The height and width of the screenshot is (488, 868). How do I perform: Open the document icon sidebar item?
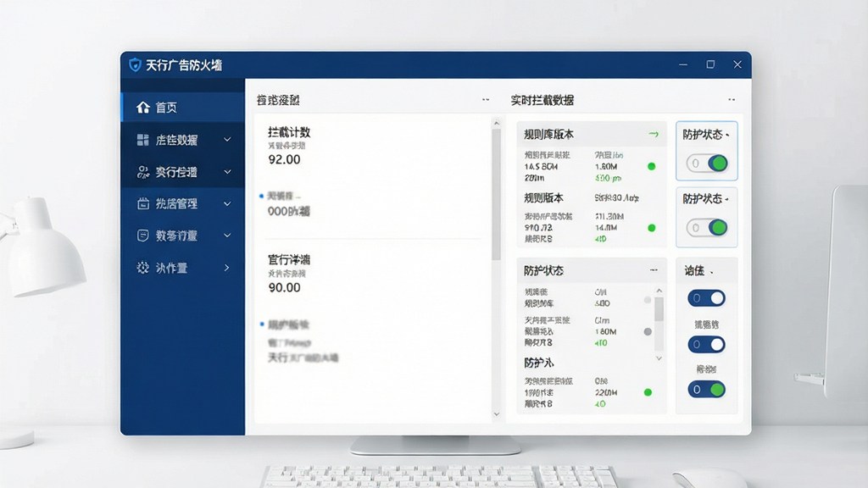pos(142,236)
